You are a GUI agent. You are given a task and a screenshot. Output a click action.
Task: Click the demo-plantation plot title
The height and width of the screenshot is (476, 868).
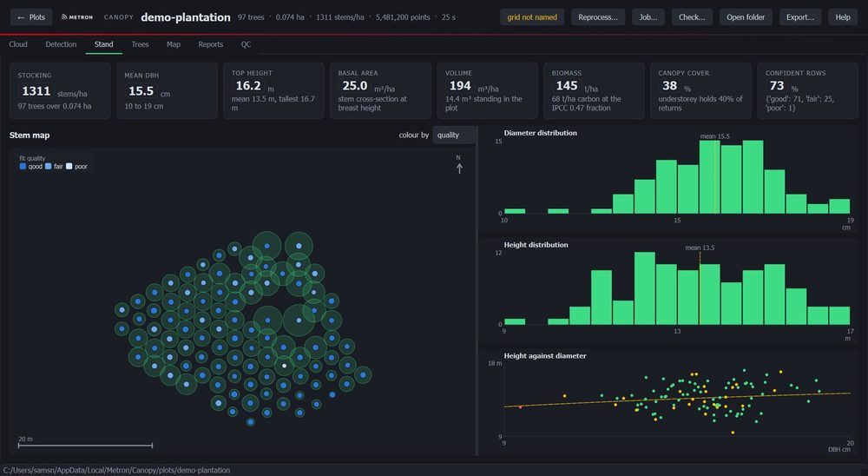(x=186, y=17)
